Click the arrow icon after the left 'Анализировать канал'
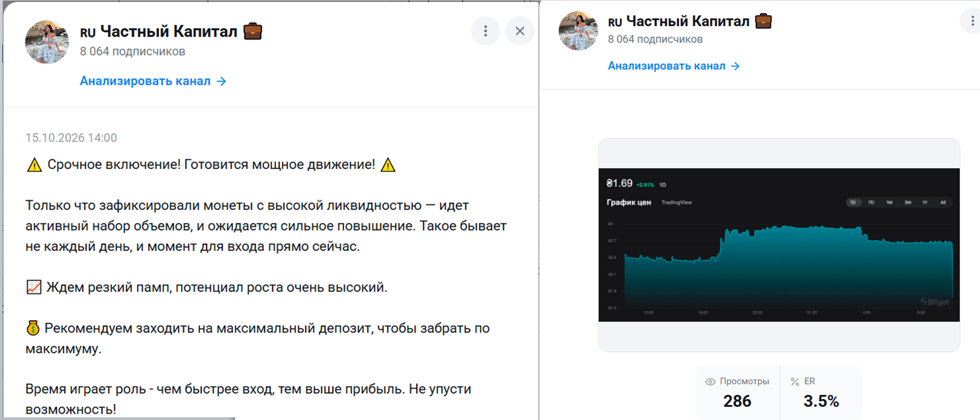This screenshot has height=420, width=980. pyautogui.click(x=221, y=81)
